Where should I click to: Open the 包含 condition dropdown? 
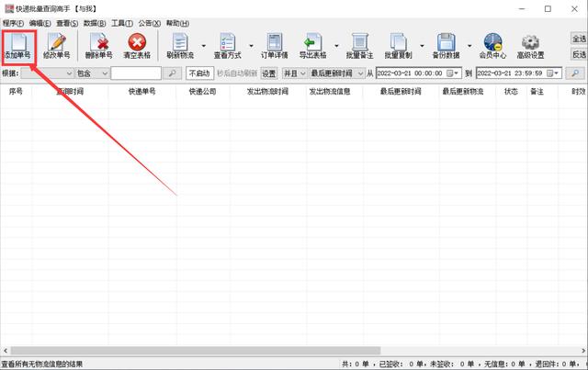coord(104,73)
